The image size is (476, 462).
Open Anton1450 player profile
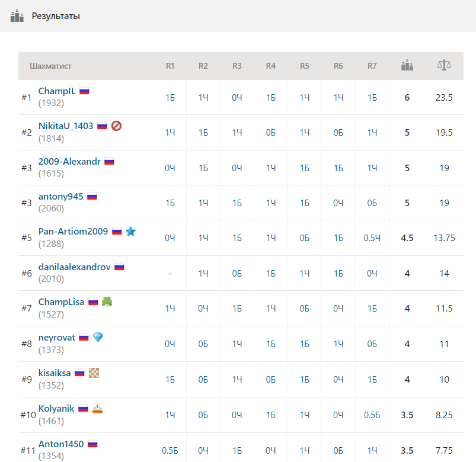point(61,444)
